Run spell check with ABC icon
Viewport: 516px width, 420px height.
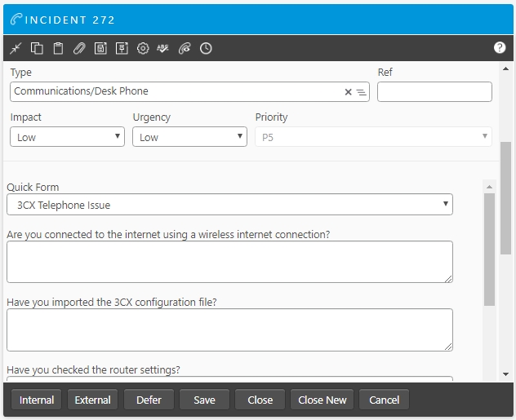pos(163,48)
